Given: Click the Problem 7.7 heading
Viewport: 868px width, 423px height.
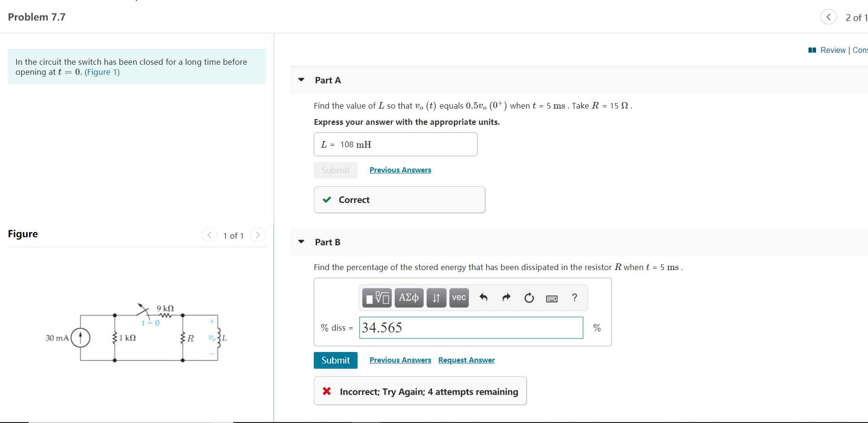Looking at the screenshot, I should pos(37,17).
